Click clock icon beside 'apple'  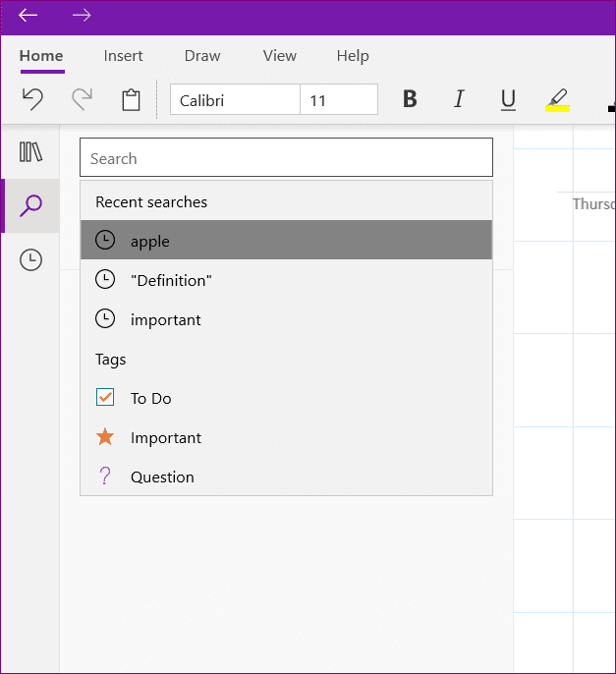(105, 240)
